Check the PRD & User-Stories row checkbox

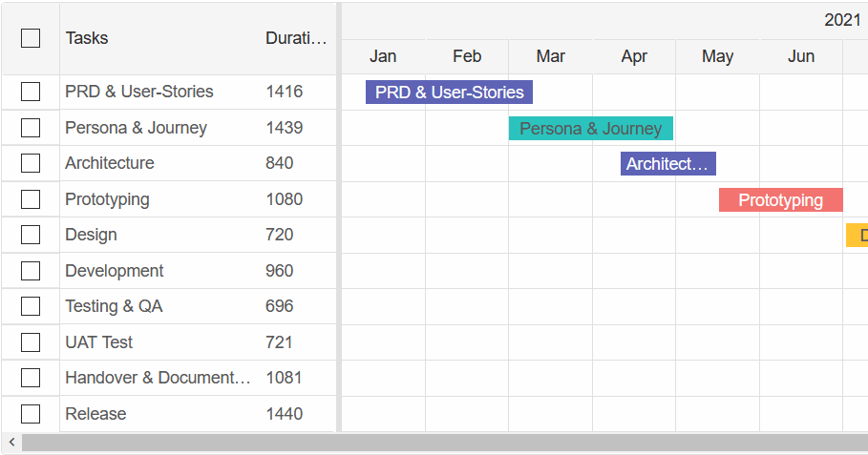[x=31, y=92]
